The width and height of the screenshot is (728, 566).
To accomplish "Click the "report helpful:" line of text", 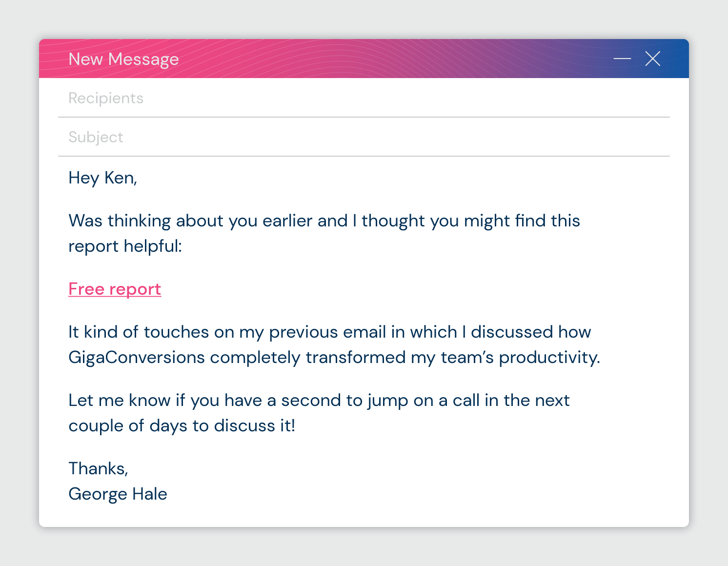I will coord(125,246).
